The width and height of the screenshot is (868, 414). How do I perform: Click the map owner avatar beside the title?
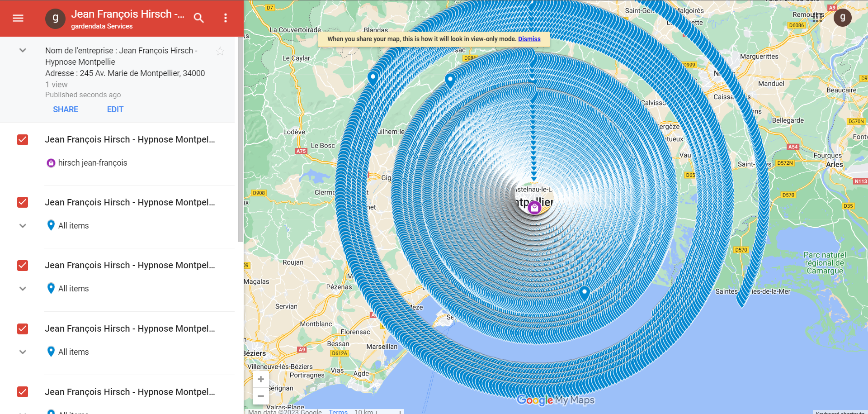click(x=55, y=18)
